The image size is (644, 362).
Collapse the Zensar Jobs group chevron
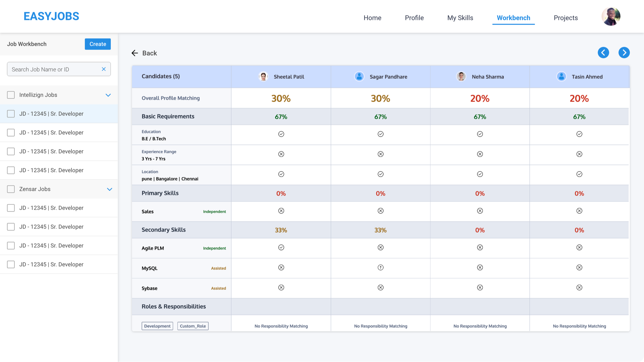tap(109, 189)
